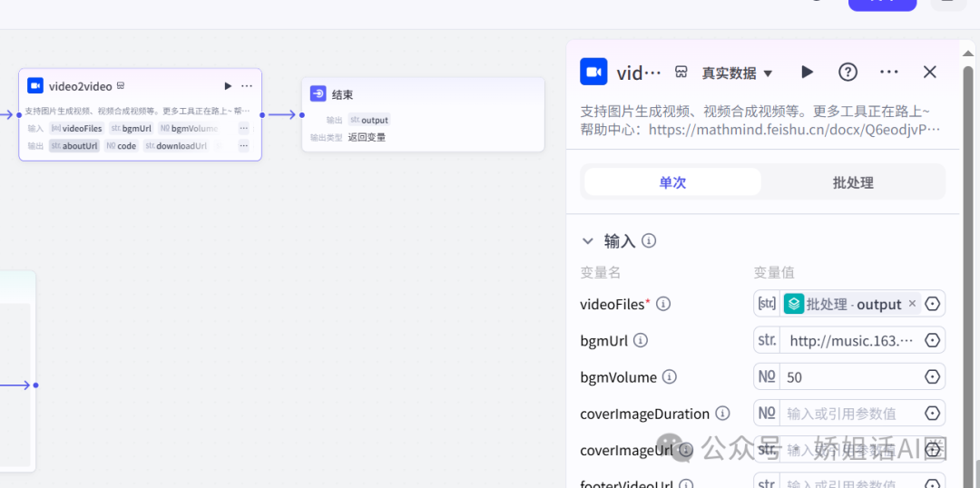The height and width of the screenshot is (488, 980).
Task: Switch to the 单次 tab
Action: click(672, 181)
